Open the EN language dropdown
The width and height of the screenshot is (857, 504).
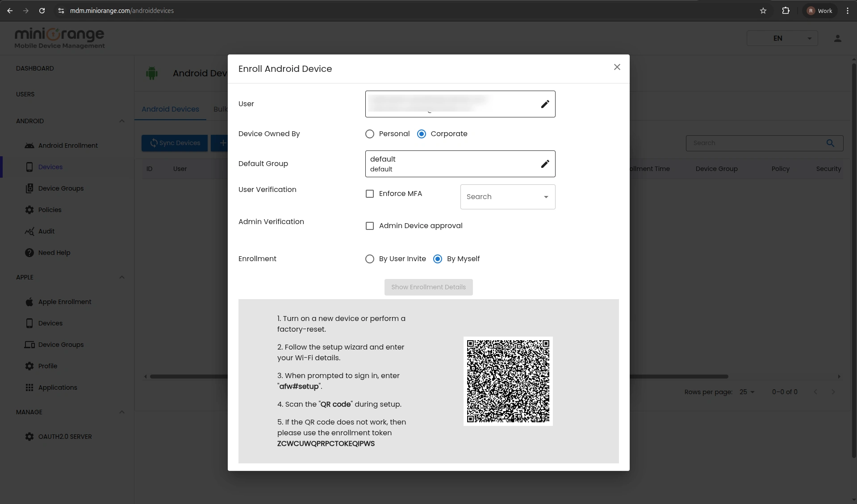point(782,38)
